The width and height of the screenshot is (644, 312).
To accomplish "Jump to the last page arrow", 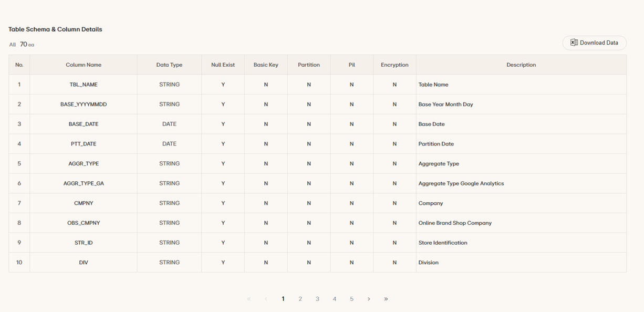I will coord(386,299).
